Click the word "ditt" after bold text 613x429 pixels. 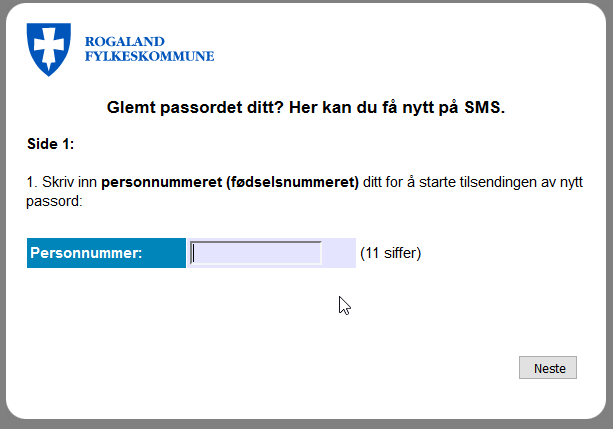tap(374, 184)
